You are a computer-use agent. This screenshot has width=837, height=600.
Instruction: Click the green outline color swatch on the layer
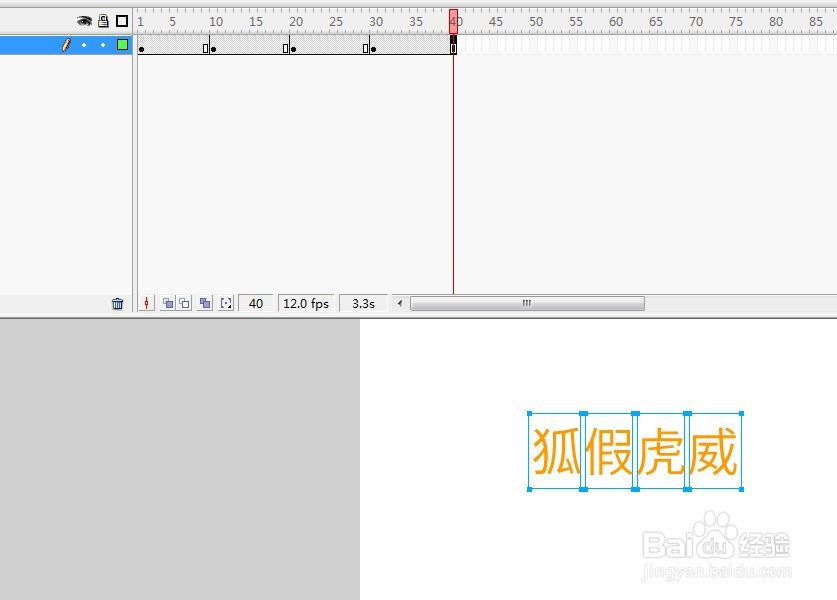122,44
